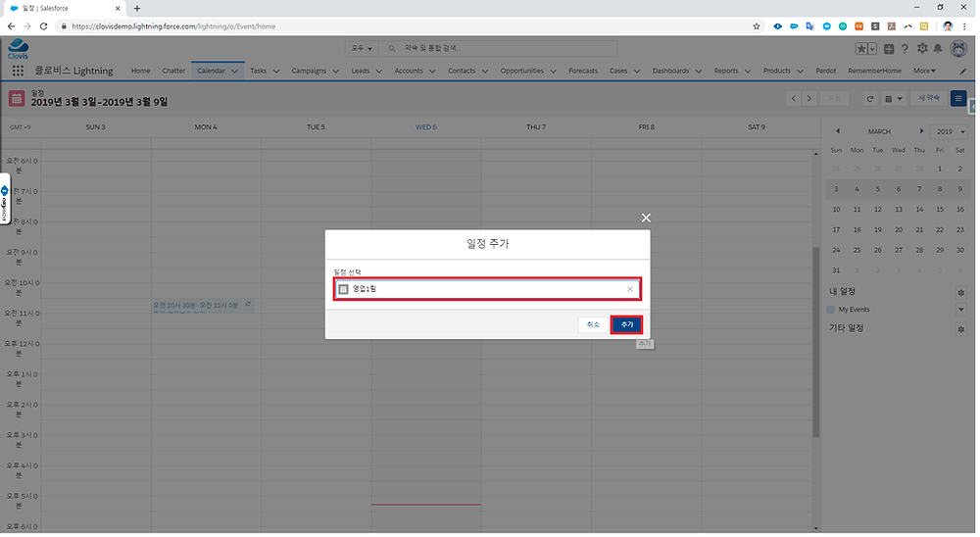Close the Salesforce browser tab

pos(119,8)
